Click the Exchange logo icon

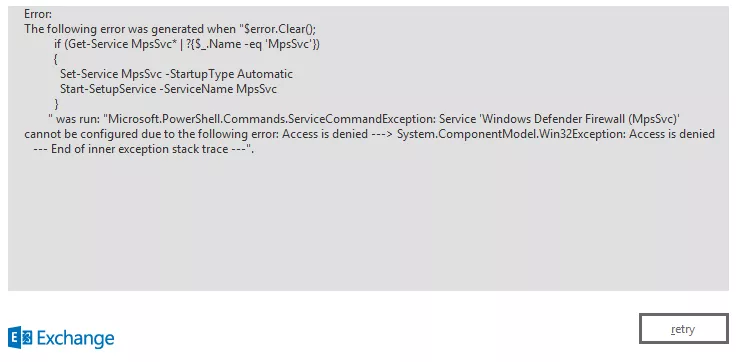coord(20,338)
